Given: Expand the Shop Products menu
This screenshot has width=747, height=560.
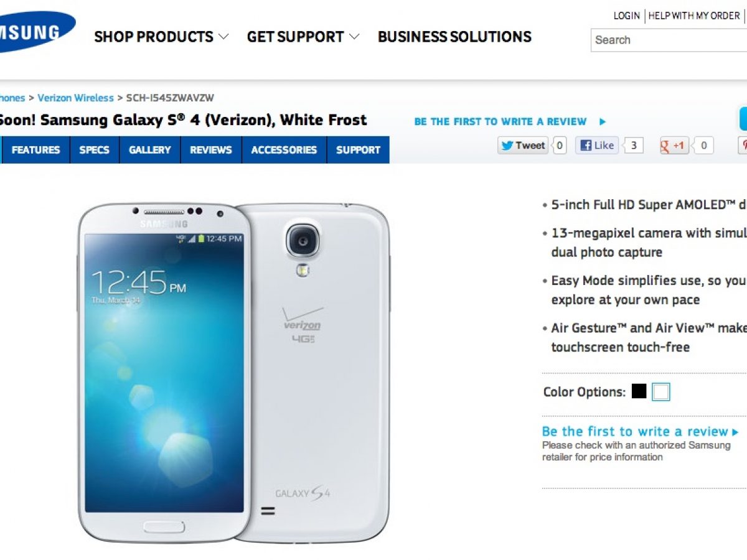Looking at the screenshot, I should coord(161,37).
